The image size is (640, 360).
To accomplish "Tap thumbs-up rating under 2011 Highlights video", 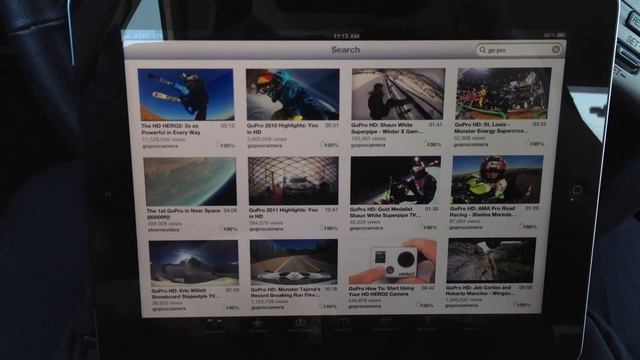I will tap(329, 228).
